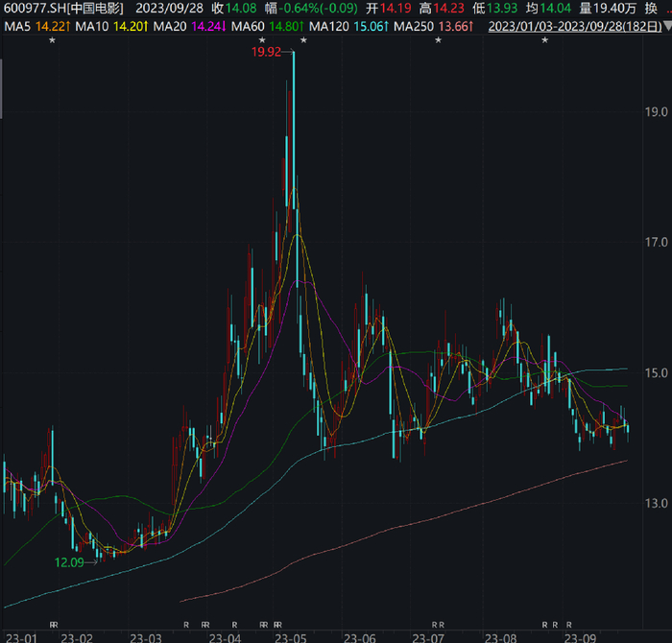Open the 600977.SH[中国电影] stock title
The width and height of the screenshot is (672, 643).
coord(63,9)
